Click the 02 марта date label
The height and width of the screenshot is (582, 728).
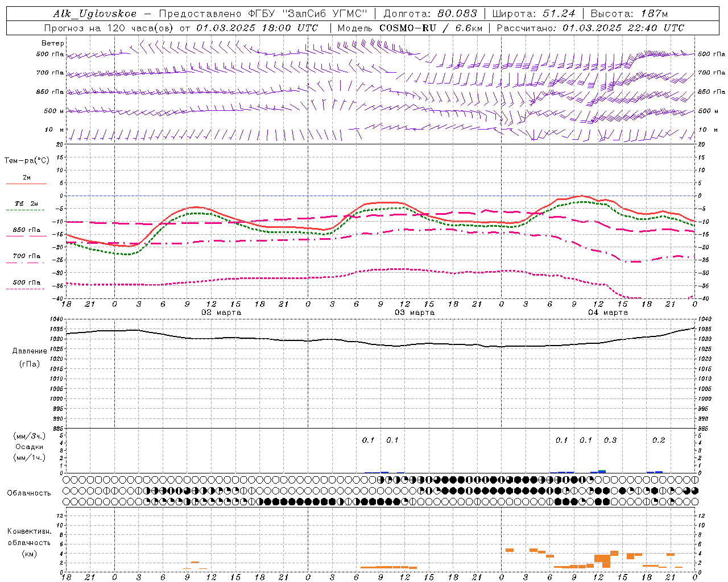coord(221,313)
